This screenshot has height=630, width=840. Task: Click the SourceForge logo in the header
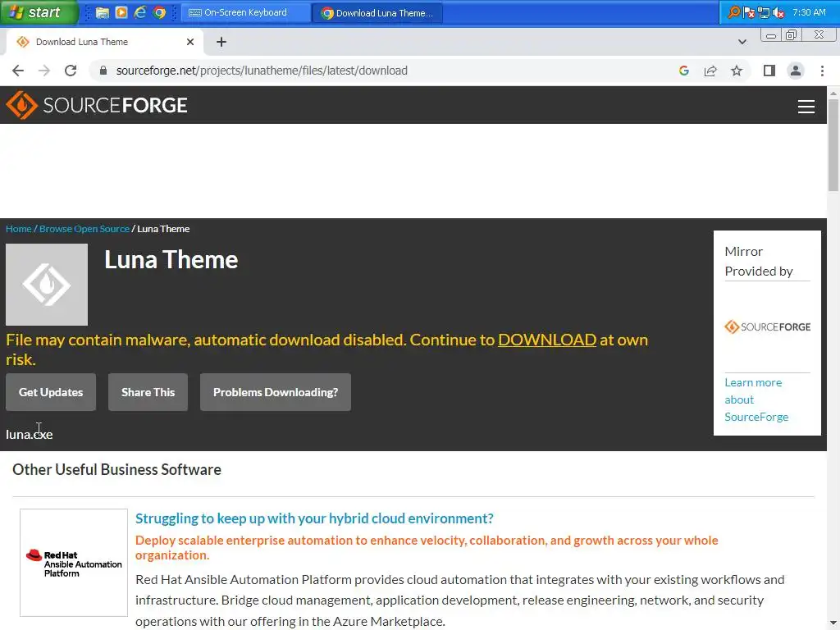click(97, 105)
